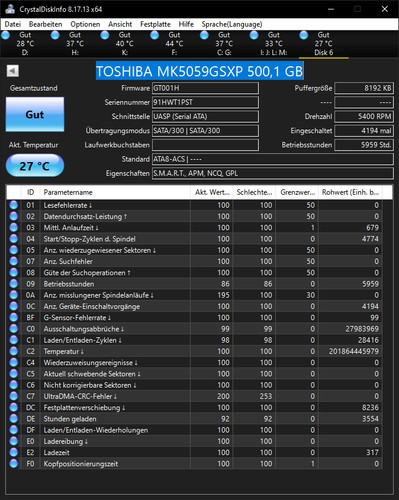This screenshot has height=500, width=399.
Task: Sort by the Parametername column header
Action: click(x=115, y=192)
